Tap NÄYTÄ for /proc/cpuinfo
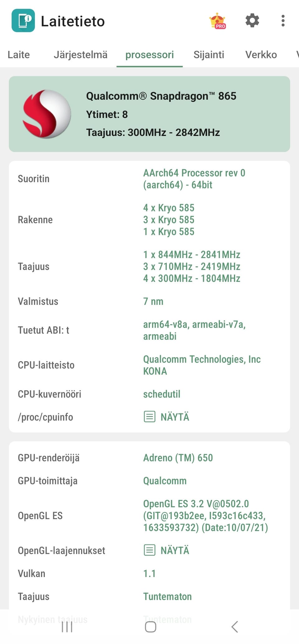The image size is (299, 644). [175, 417]
